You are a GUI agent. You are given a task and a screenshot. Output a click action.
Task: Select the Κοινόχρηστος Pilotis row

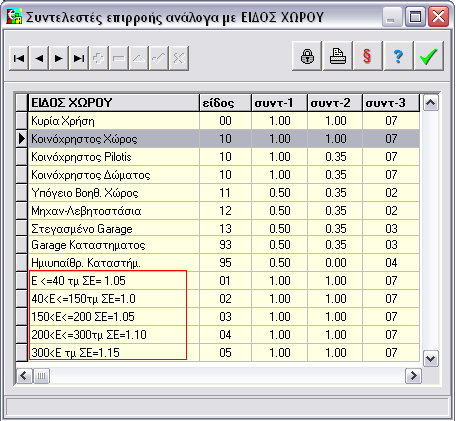218,157
